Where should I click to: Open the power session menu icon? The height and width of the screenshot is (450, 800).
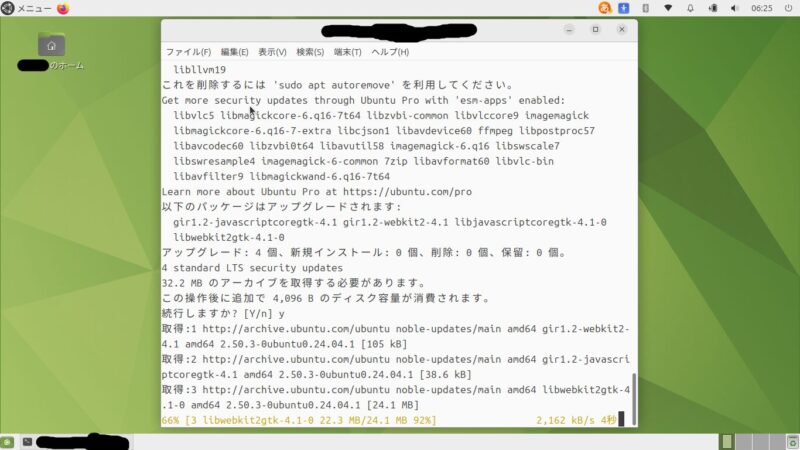(787, 8)
